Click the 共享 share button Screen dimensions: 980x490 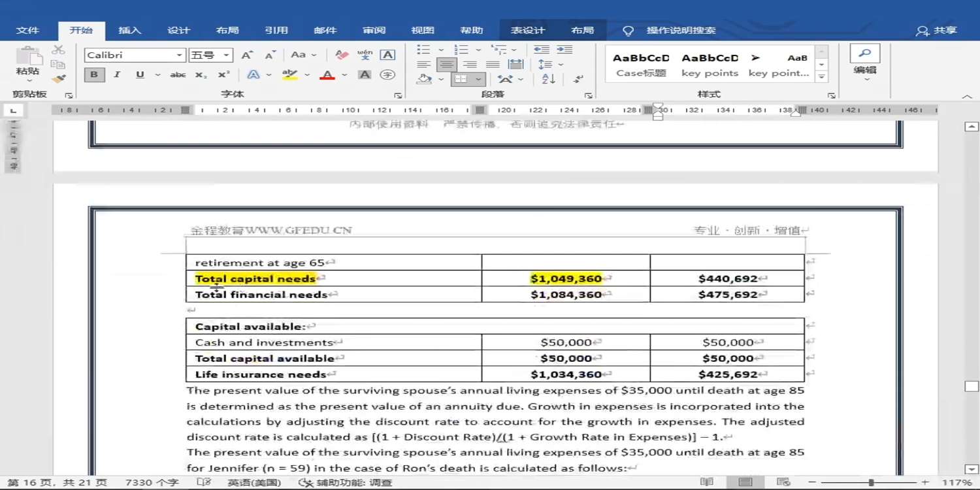(x=938, y=31)
